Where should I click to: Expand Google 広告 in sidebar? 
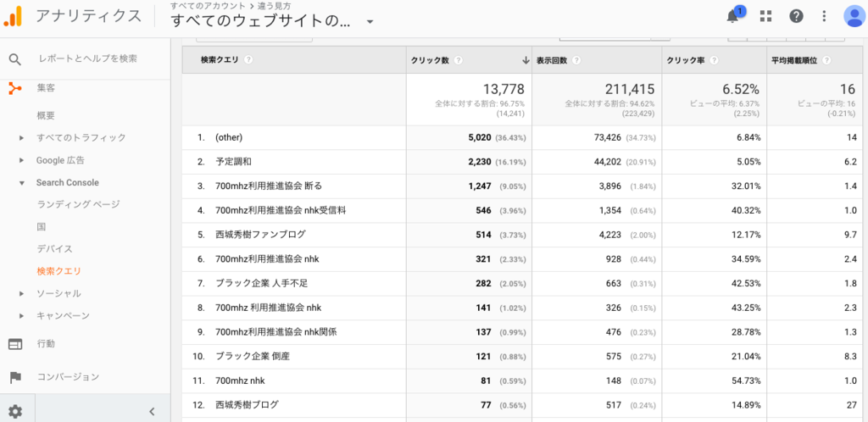pyautogui.click(x=21, y=160)
